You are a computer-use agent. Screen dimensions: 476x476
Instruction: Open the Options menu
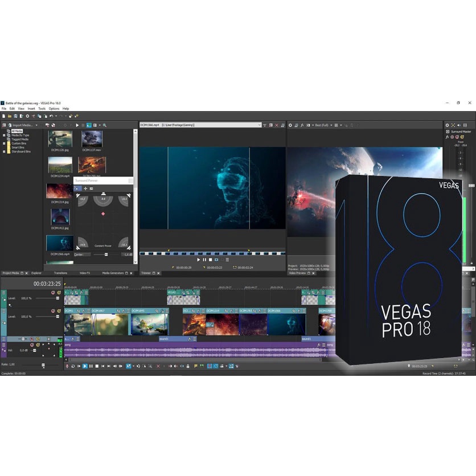pos(55,108)
